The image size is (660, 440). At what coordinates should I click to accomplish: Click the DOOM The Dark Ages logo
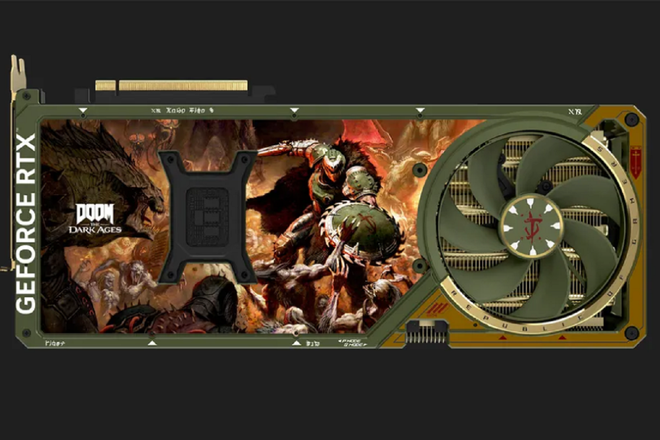tap(95, 219)
